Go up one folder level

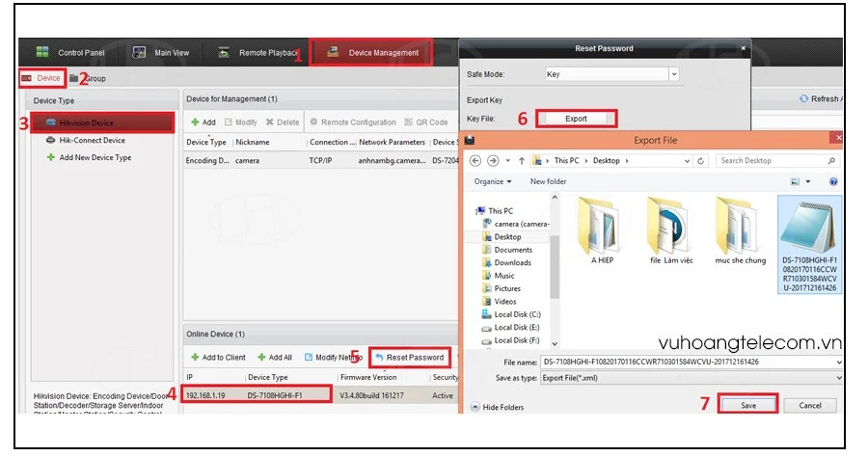point(522,160)
